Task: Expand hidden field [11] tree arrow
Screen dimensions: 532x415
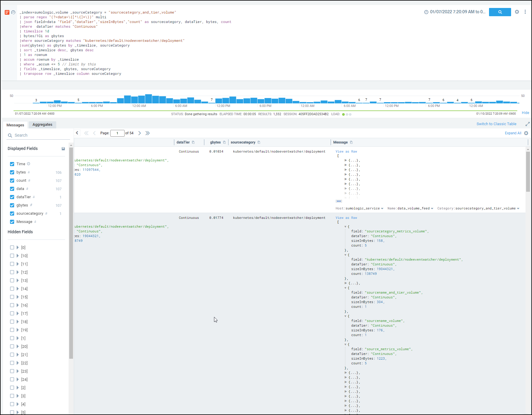Action: pyautogui.click(x=18, y=264)
